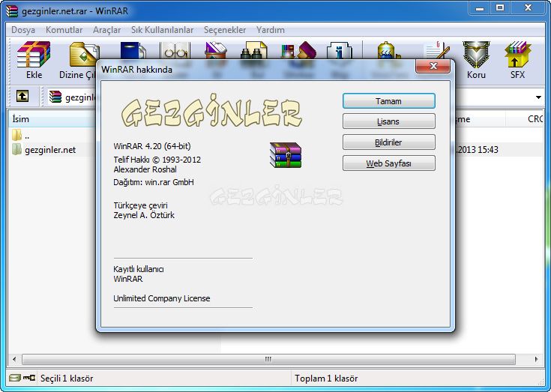551x392 pixels.
Task: Click 'Dağıtım: win.rar GmbH' text
Action: (154, 182)
